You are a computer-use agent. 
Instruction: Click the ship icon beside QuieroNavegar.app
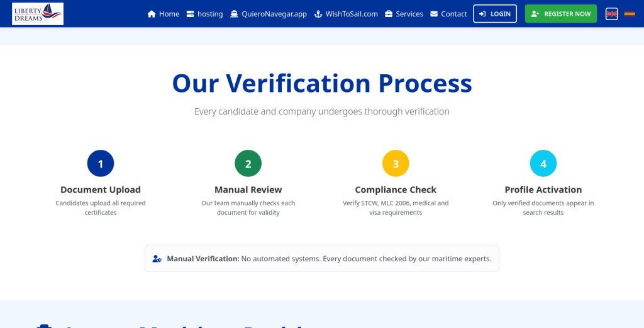(235, 14)
